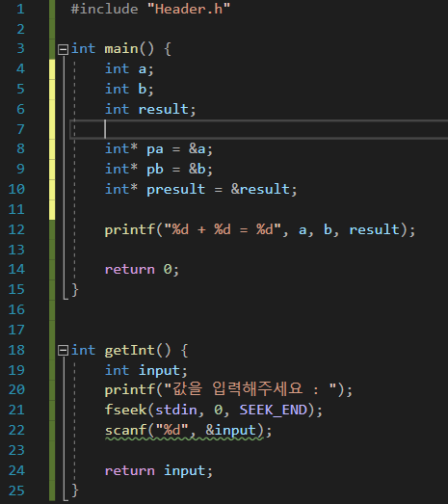Click 'return 0;' statement
Image resolution: width=448 pixels, height=504 pixels.
click(142, 270)
